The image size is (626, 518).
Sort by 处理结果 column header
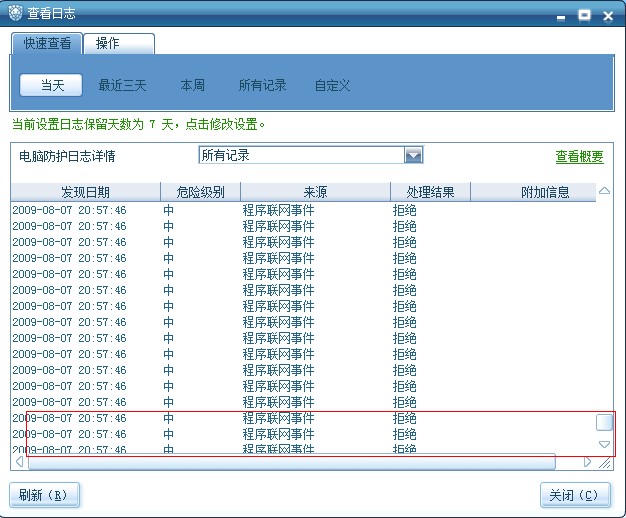coord(430,192)
